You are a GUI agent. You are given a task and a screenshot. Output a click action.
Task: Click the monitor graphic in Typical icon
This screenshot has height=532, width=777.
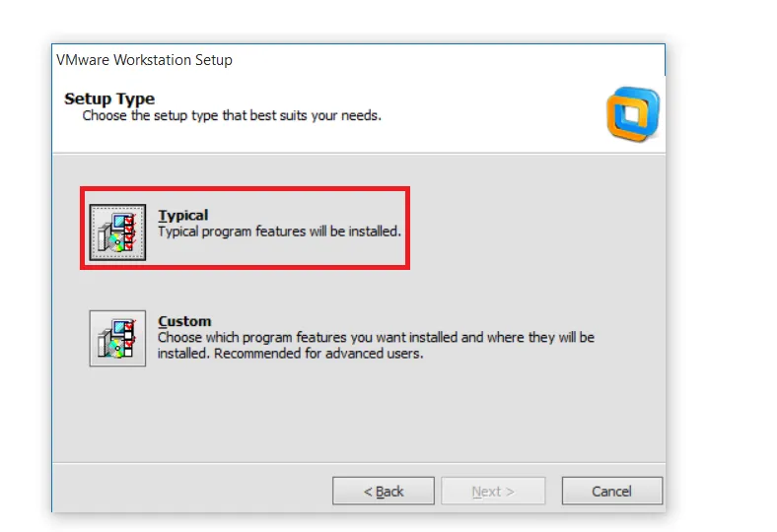(119, 223)
